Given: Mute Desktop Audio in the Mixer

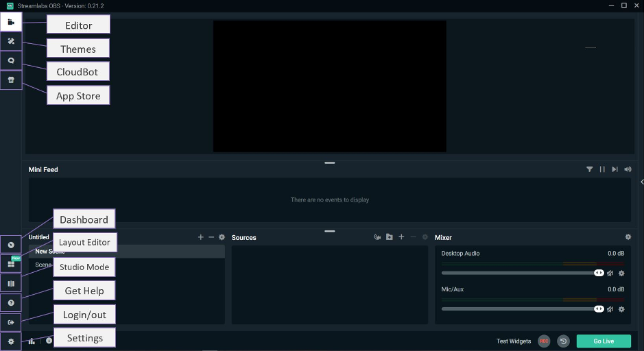Looking at the screenshot, I should (610, 273).
